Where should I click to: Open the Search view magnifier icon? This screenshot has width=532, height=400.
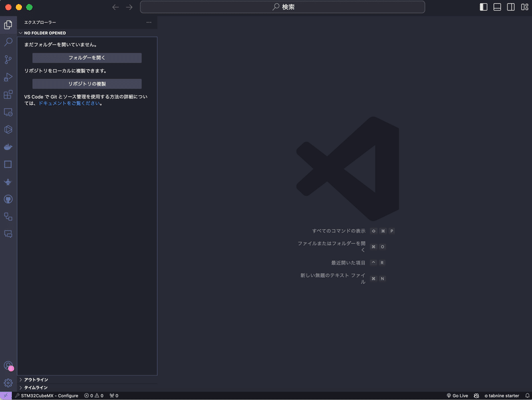pos(8,42)
